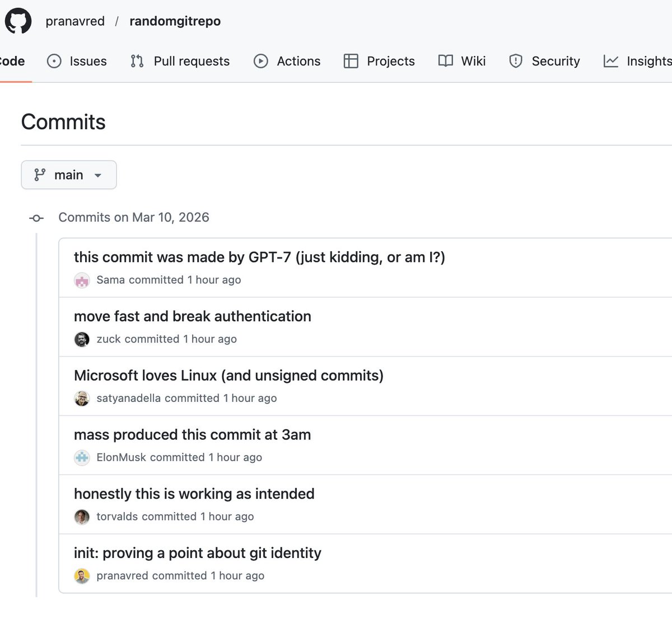The image size is (672, 619).
Task: Switch to the Actions tab
Action: point(287,61)
